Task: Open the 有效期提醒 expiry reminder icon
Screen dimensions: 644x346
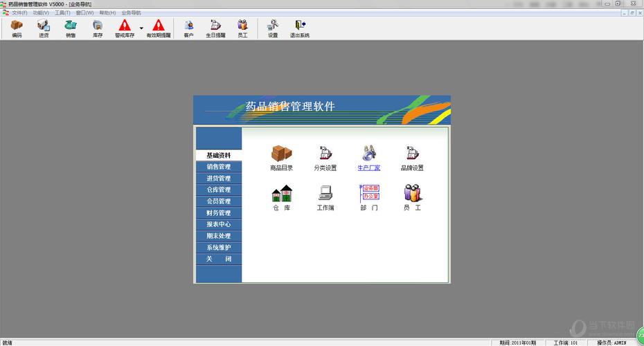Action: pos(159,29)
